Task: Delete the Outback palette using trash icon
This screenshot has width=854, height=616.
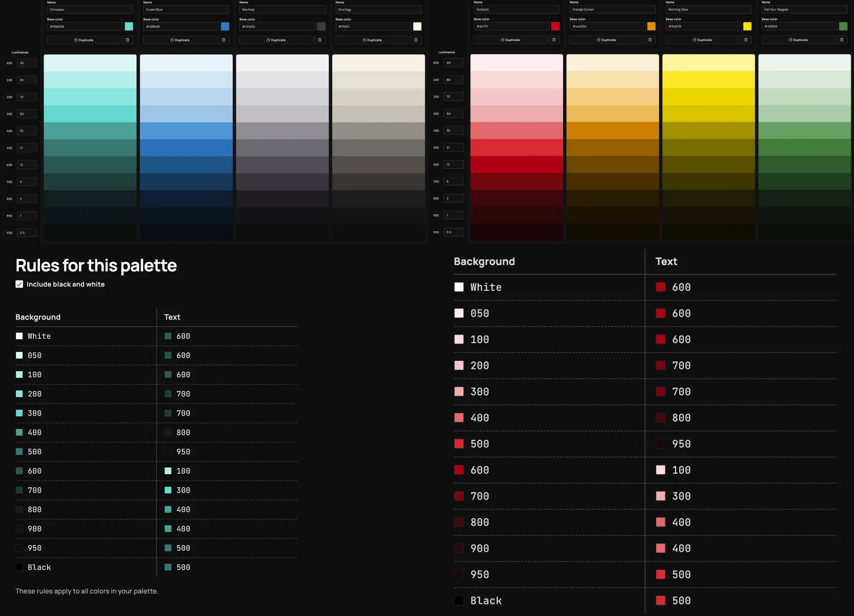Action: (x=554, y=40)
